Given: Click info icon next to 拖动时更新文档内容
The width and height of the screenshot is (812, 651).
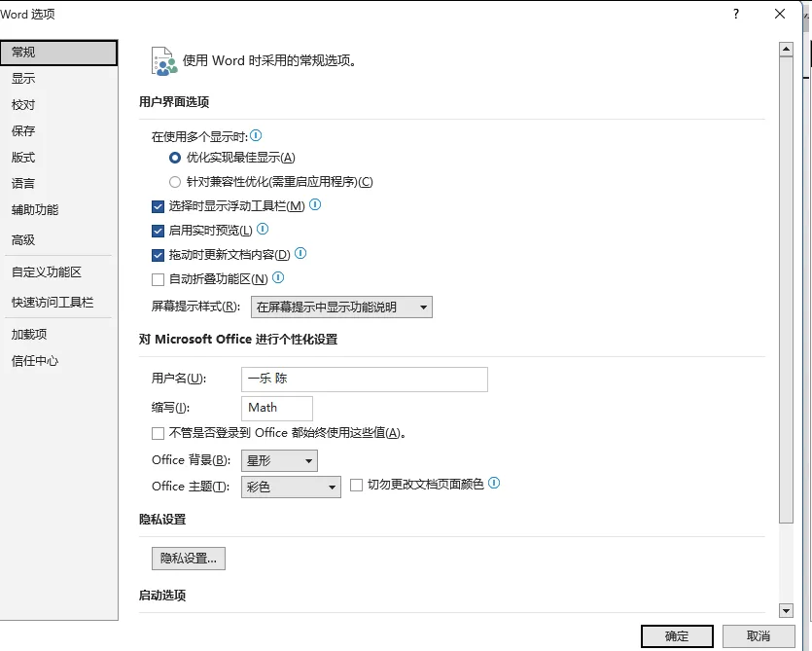Looking at the screenshot, I should (300, 253).
